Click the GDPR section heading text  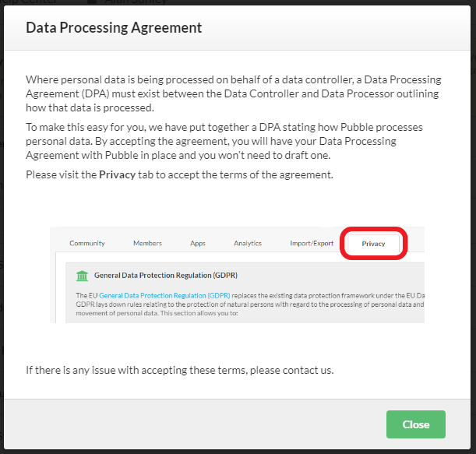166,275
